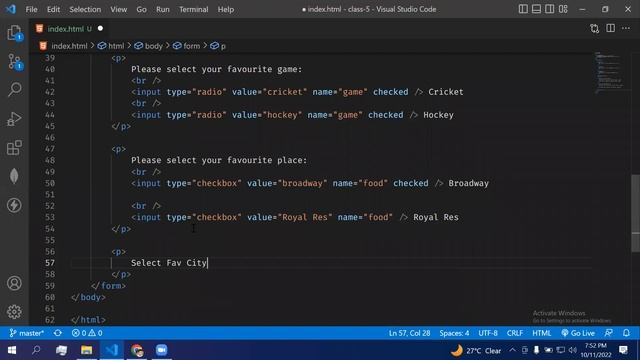The height and width of the screenshot is (360, 640).
Task: Click the feedback icon in status bar
Action: (609, 333)
